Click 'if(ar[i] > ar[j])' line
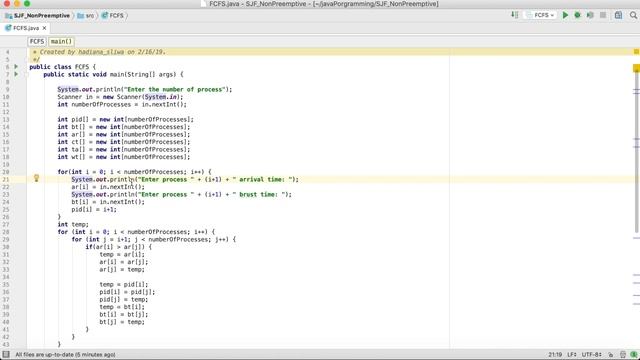640x360 pixels. coord(118,247)
